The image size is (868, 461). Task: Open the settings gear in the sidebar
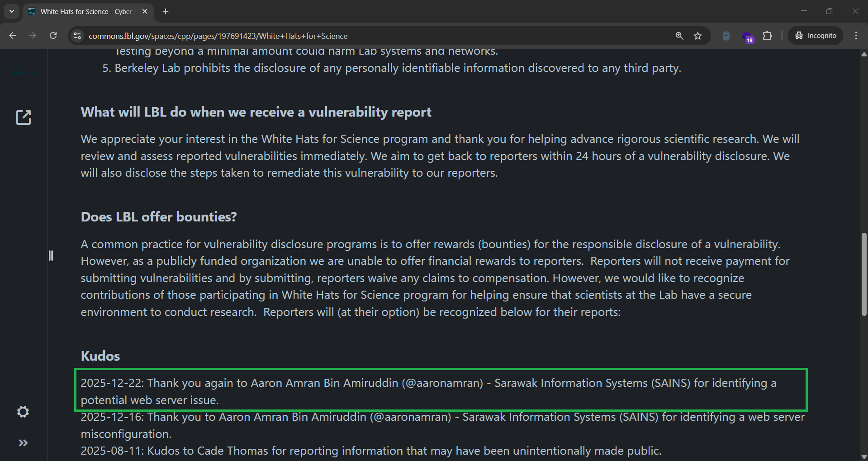(23, 412)
